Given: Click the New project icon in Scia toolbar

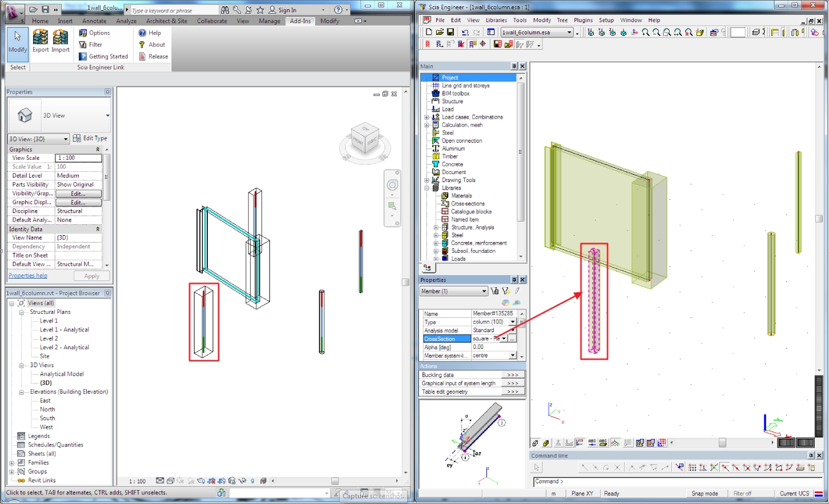Looking at the screenshot, I should coord(429,33).
